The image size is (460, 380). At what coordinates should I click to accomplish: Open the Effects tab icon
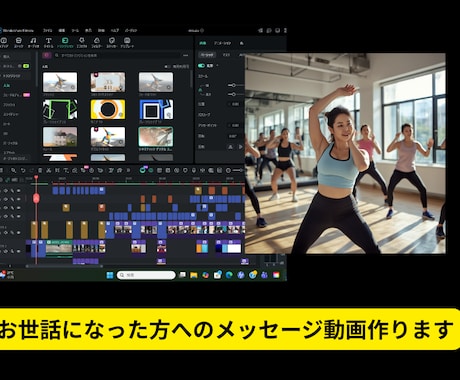(81, 41)
